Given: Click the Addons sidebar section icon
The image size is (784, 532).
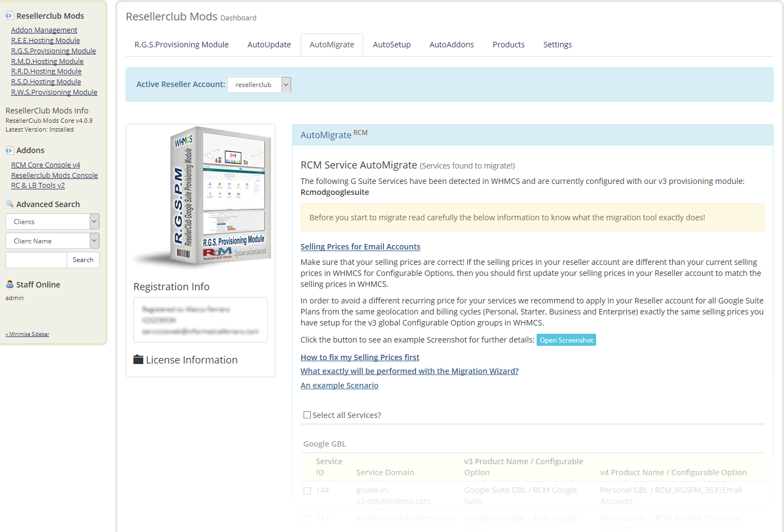Looking at the screenshot, I should click(x=9, y=150).
